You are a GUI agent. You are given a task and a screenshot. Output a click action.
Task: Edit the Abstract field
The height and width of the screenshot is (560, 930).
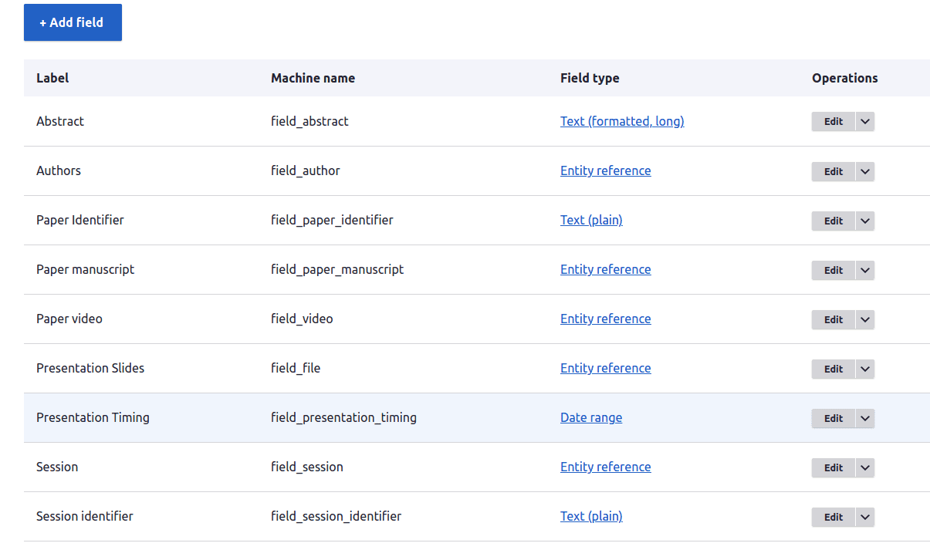click(834, 122)
